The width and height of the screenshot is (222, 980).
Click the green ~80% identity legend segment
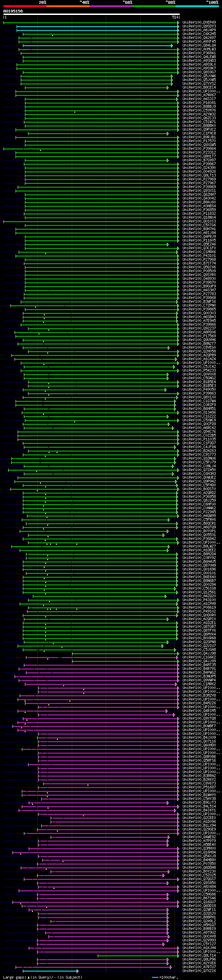pyautogui.click(x=154, y=7)
